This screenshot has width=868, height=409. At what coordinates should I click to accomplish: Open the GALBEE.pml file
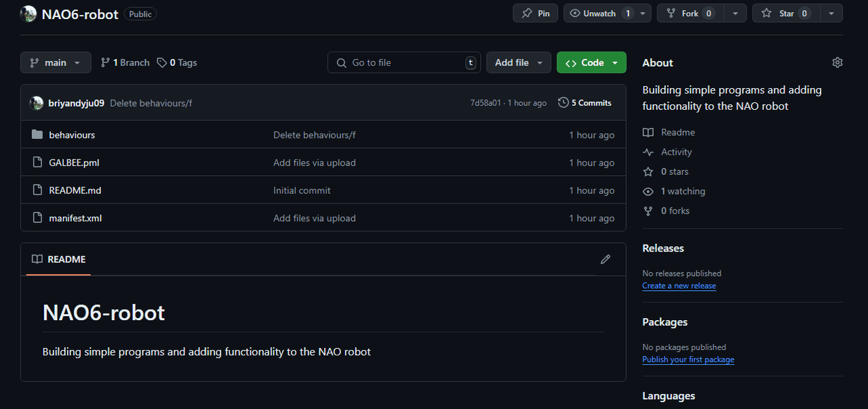click(x=74, y=163)
